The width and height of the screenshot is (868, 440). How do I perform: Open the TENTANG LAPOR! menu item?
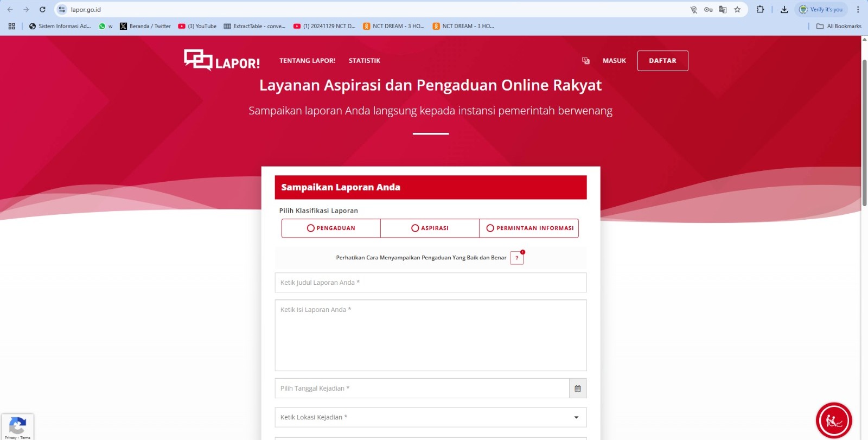[x=307, y=61]
